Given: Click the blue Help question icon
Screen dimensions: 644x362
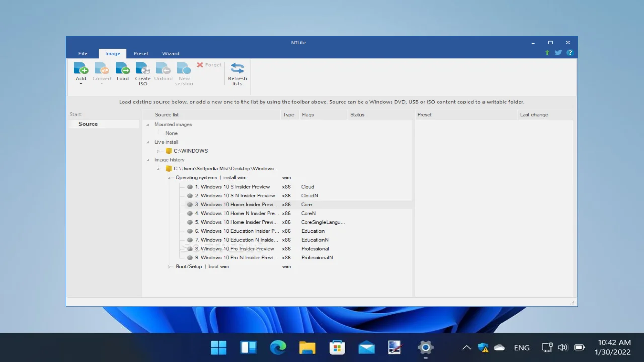Looking at the screenshot, I should click(x=570, y=53).
